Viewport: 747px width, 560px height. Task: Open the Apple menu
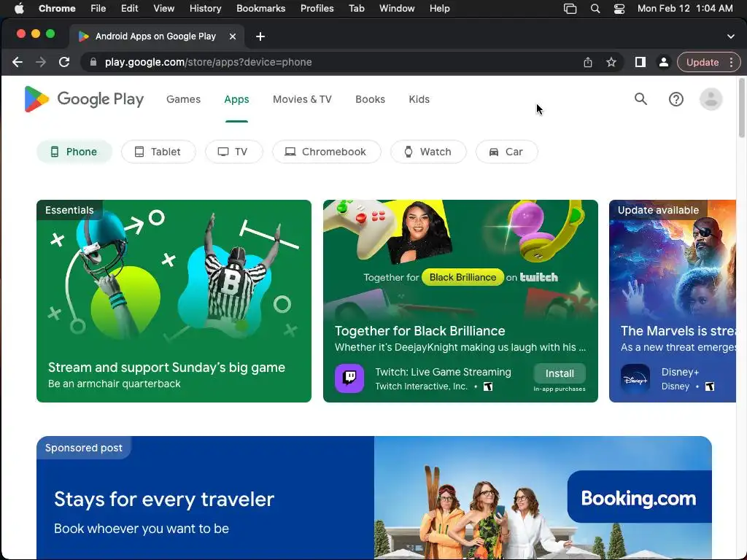click(x=19, y=8)
